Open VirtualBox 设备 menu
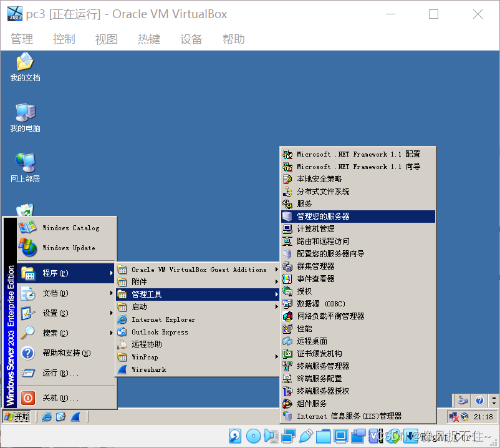Viewport: 500px width, 448px height. (191, 39)
